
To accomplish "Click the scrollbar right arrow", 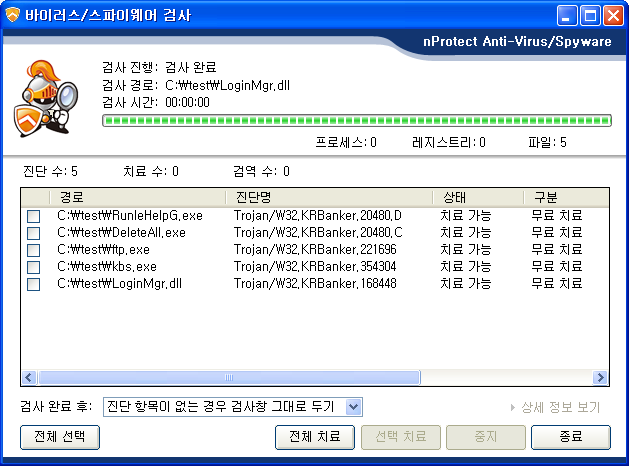I will coord(601,377).
